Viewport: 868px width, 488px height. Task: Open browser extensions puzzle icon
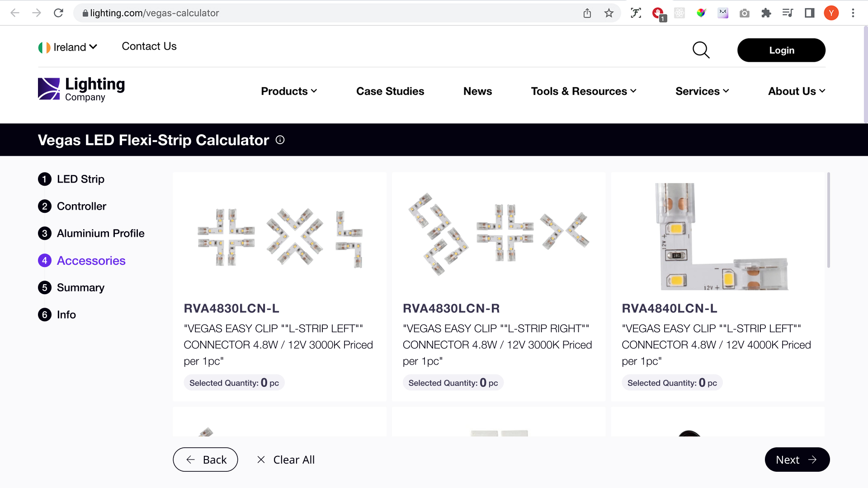pos(766,13)
